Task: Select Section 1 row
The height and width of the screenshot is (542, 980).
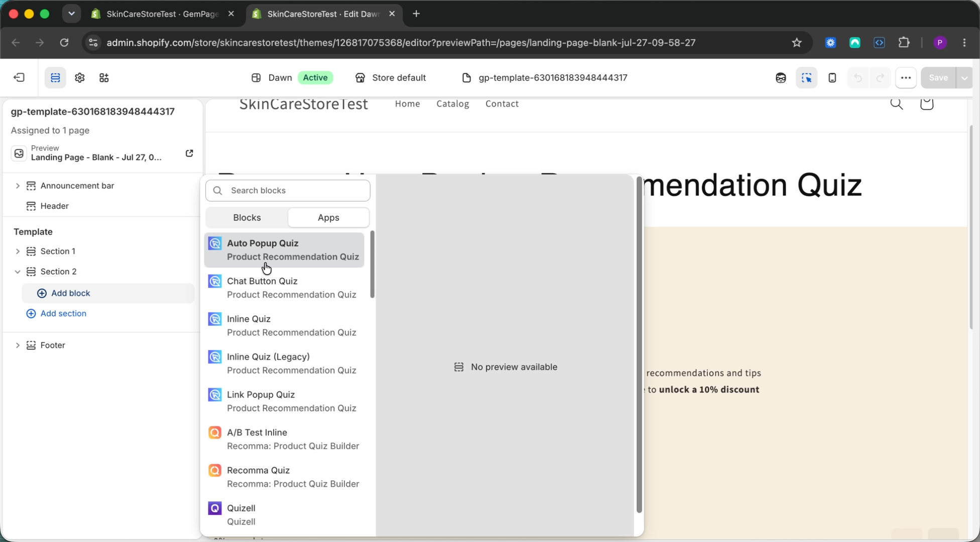Action: point(58,251)
